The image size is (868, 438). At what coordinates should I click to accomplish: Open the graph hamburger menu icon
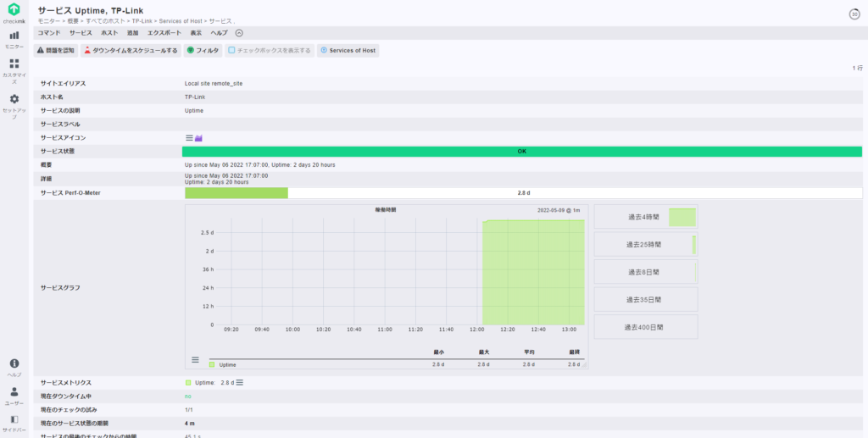point(195,360)
